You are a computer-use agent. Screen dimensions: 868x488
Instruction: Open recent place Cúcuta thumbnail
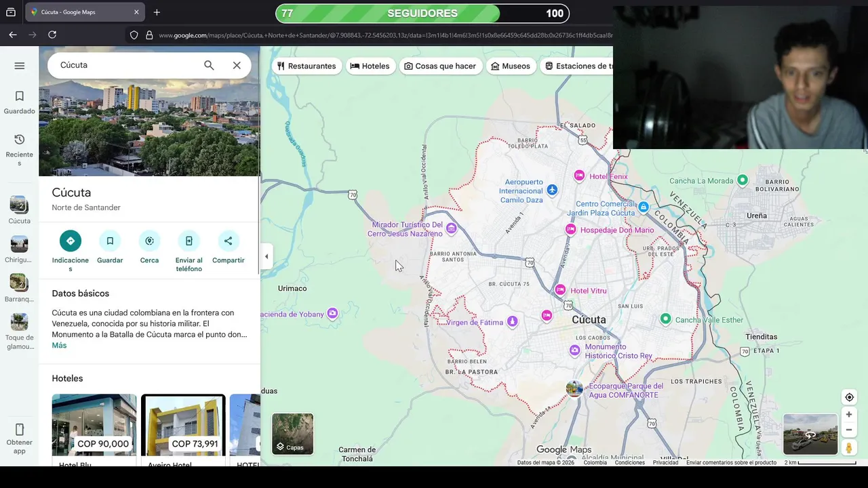[19, 204]
